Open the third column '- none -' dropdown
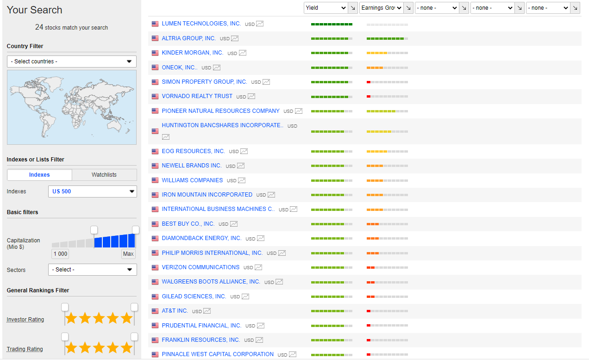 [437, 8]
